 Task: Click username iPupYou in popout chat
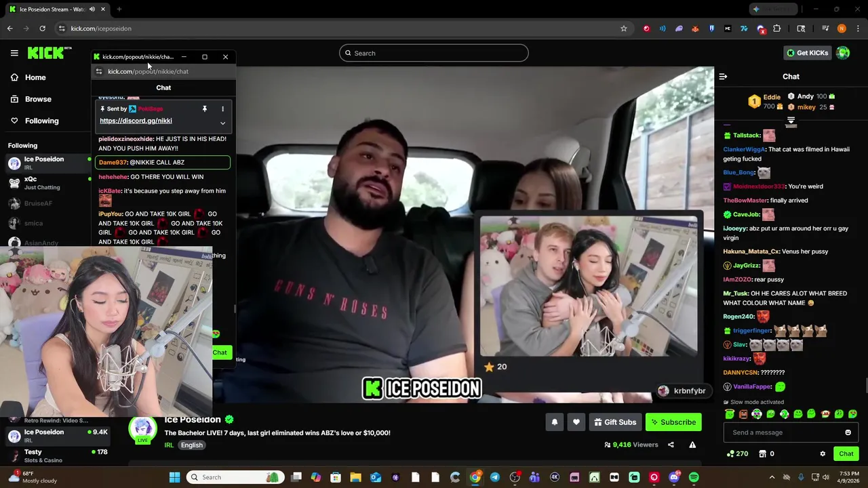[110, 214]
